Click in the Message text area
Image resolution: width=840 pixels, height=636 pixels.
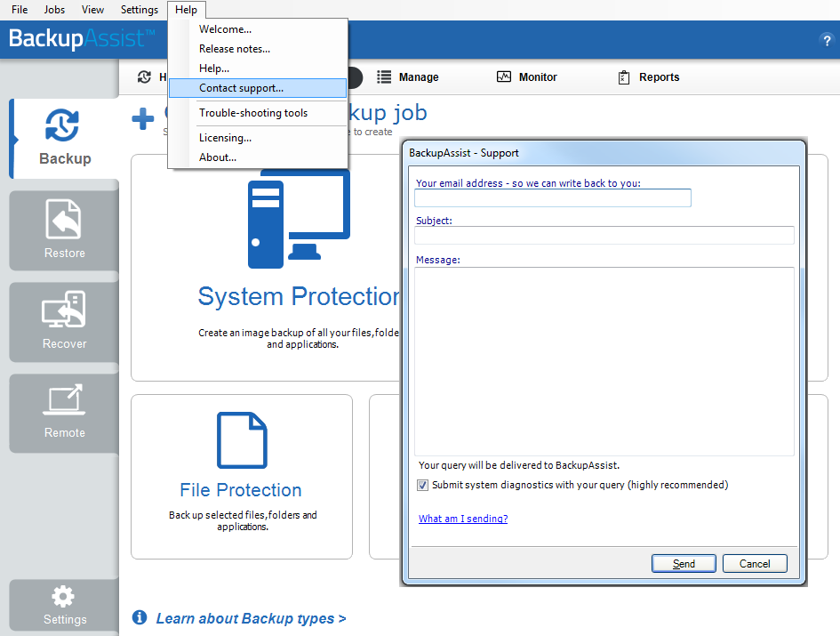604,361
